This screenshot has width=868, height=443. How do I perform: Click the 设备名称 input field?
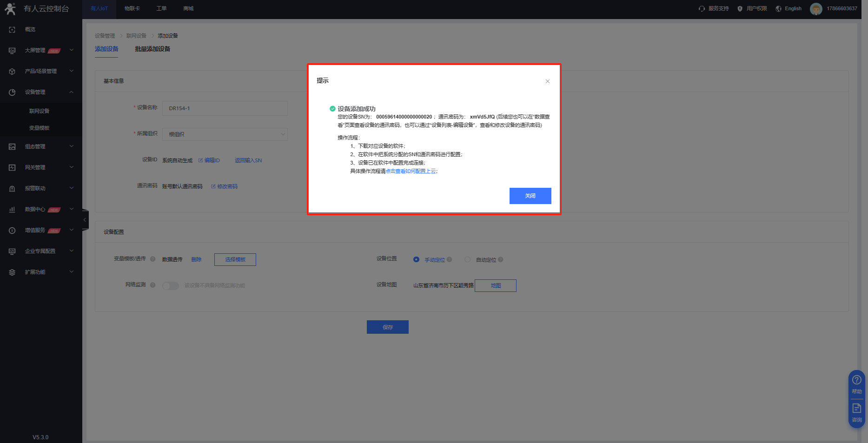[x=225, y=108]
